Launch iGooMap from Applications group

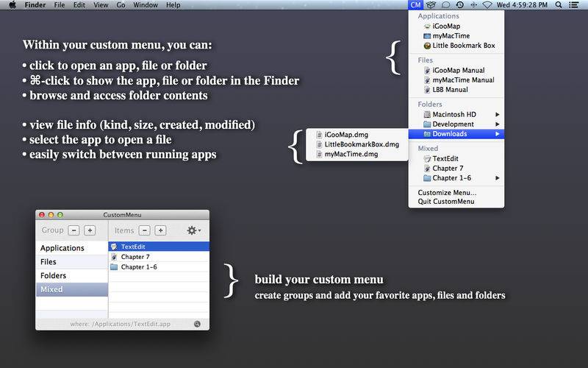pos(456,26)
